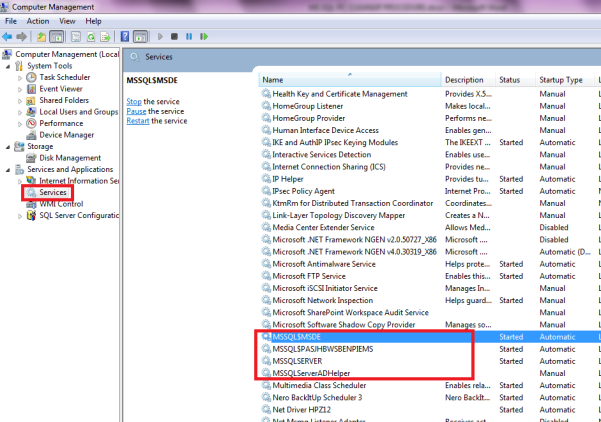Open the Help toolbar icon

(125, 37)
